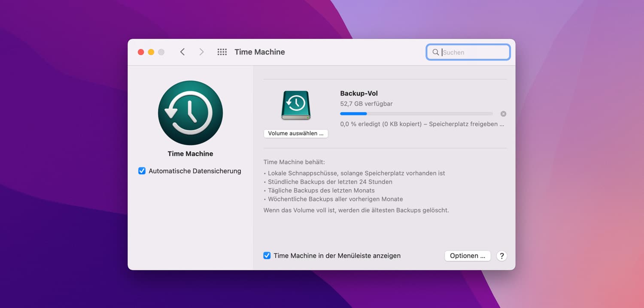
Task: Minimize the window with the yellow button
Action: (x=151, y=52)
